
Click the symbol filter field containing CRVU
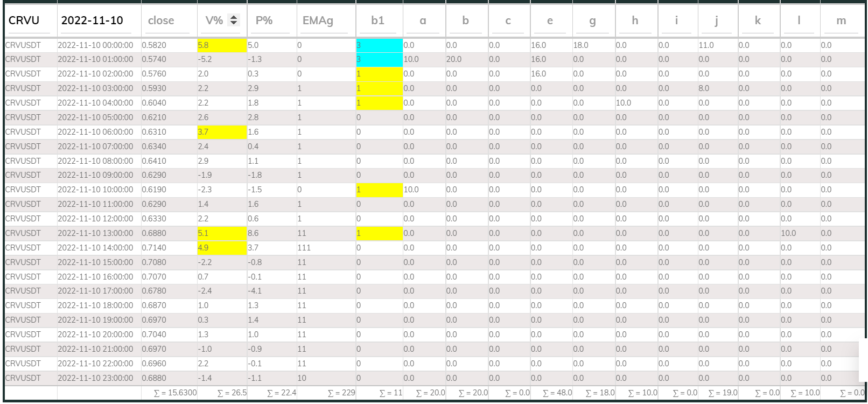click(x=30, y=20)
